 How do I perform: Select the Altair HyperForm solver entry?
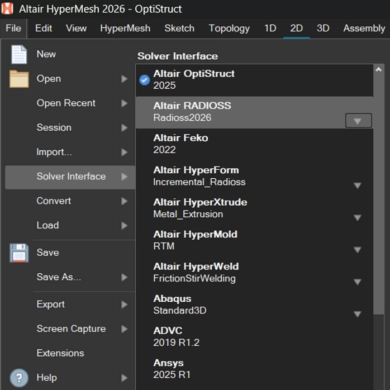[x=255, y=176]
